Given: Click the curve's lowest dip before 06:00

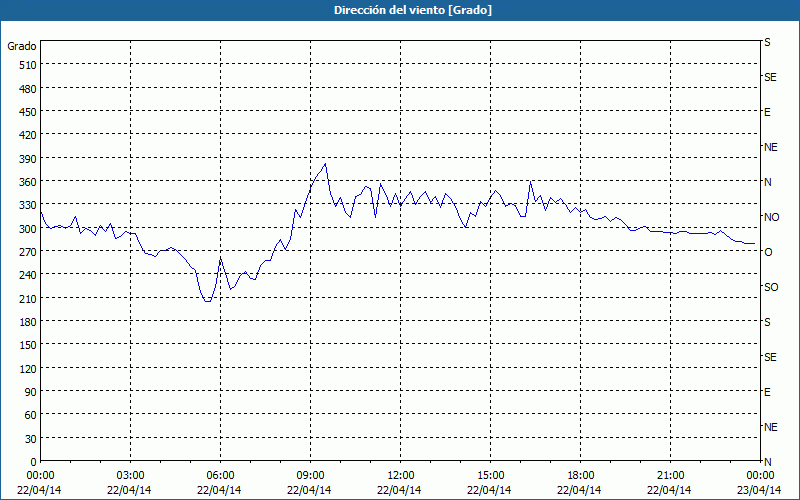Looking at the screenshot, I should [207, 301].
